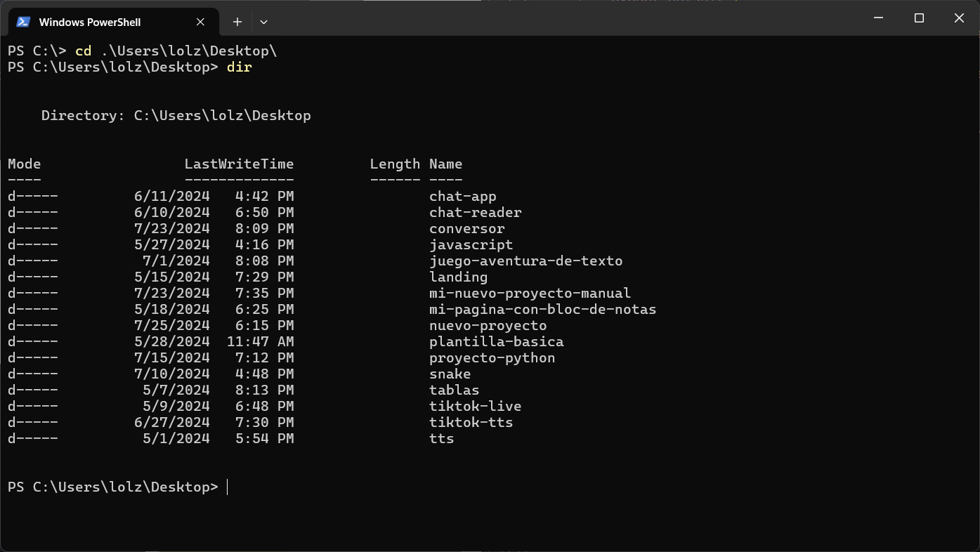Click the 'tts' folder name

[x=442, y=439]
